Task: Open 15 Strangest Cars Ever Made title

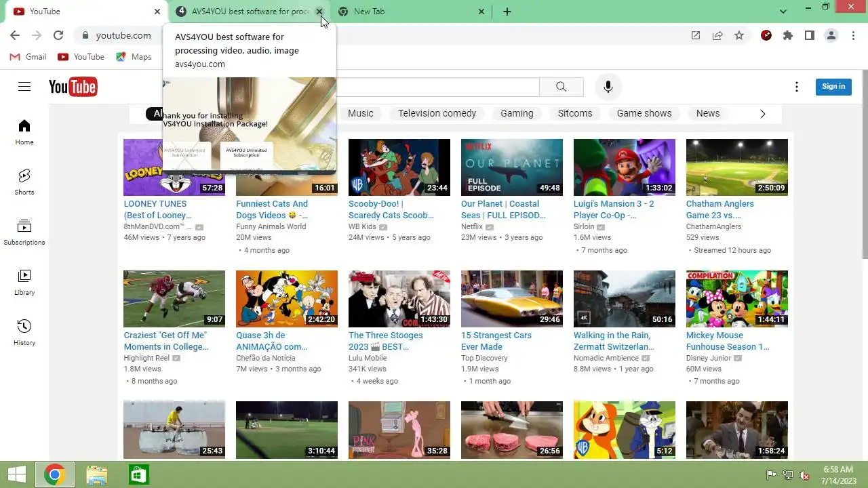Action: (496, 341)
